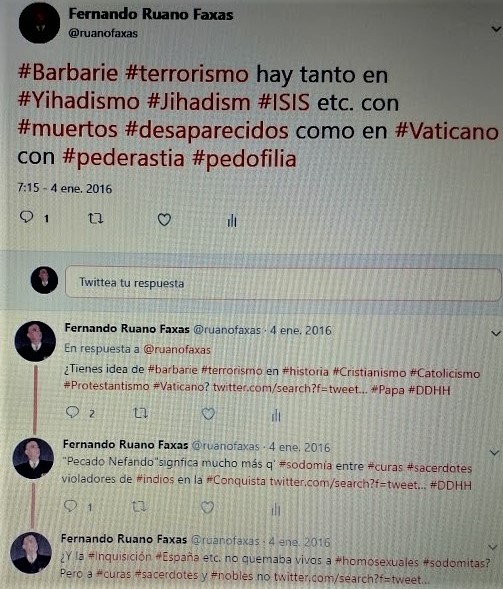Open the #Vaticano hashtag in main tweet
Screen dimensions: 503x589
coord(447,131)
